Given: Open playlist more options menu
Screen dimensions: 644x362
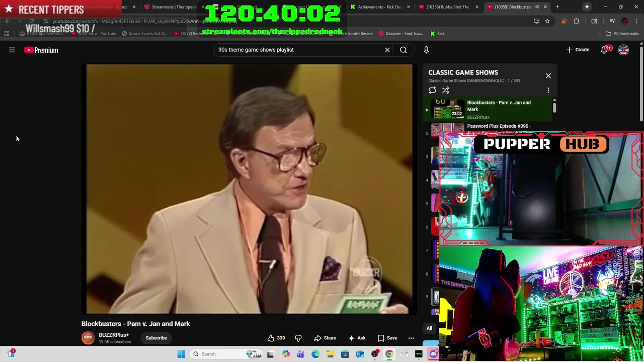Looking at the screenshot, I should (x=548, y=90).
